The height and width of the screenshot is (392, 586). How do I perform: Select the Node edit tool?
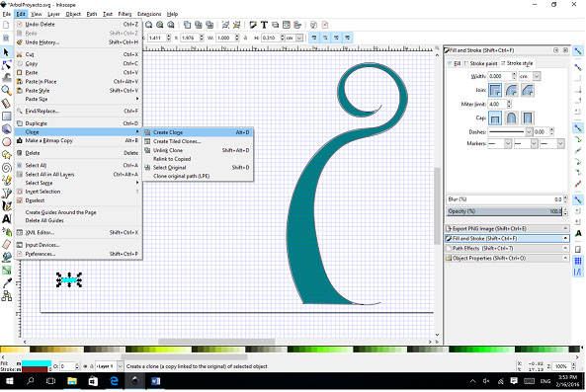tap(6, 65)
